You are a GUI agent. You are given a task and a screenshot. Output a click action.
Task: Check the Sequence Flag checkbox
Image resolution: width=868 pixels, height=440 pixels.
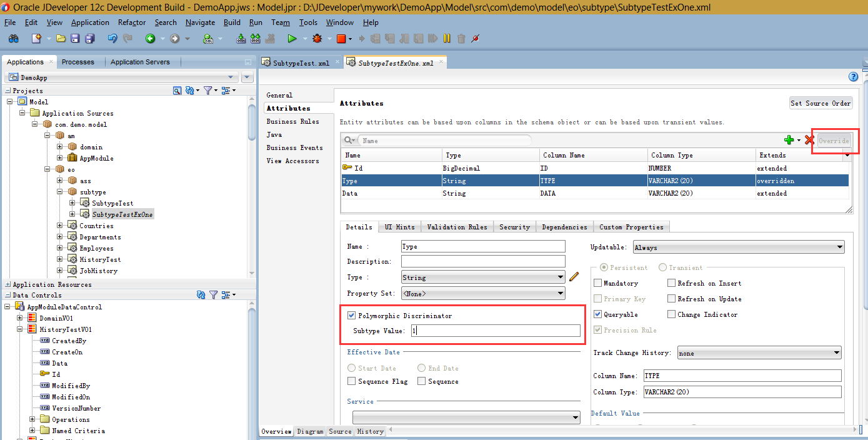351,381
